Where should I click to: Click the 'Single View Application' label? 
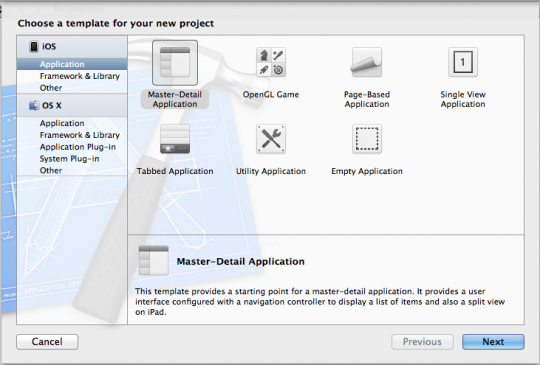463,99
